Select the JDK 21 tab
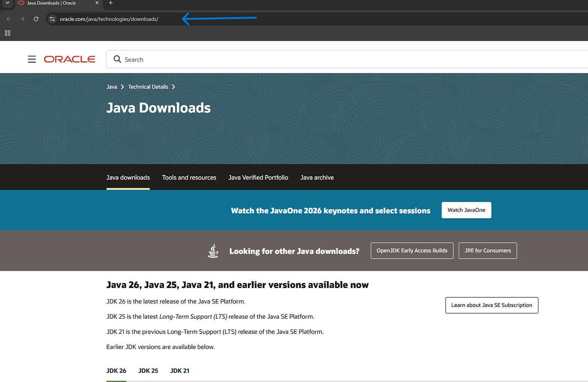588x382 pixels. tap(180, 371)
